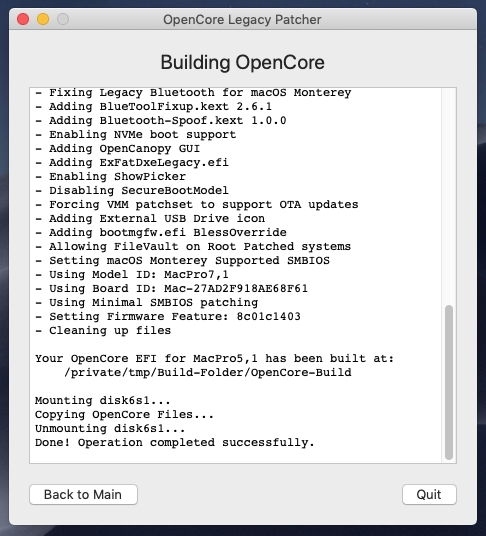This screenshot has width=486, height=536.
Task: Click the 'Adding OpenCanopy GUI' log line
Action: pyautogui.click(x=118, y=149)
